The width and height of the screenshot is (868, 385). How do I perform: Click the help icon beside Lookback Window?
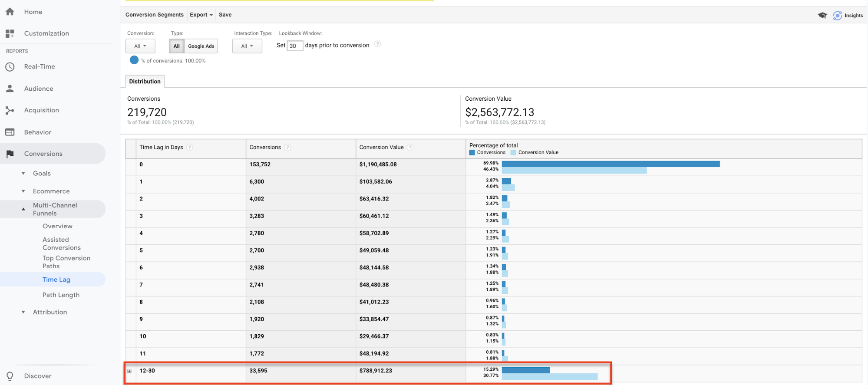click(x=378, y=44)
